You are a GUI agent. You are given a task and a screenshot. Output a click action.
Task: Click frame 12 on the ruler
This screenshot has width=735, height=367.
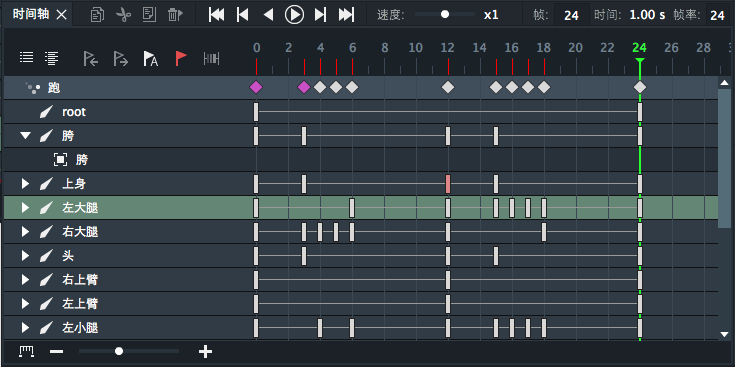click(448, 48)
